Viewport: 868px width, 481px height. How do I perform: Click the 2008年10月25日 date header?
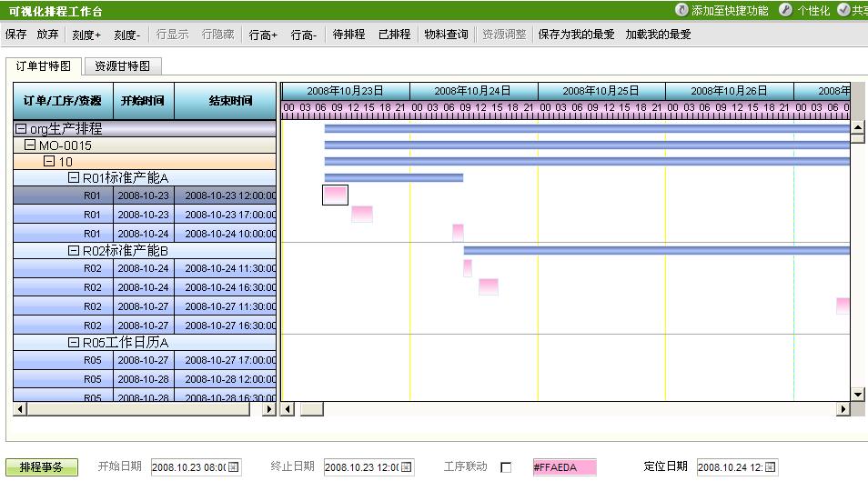click(601, 91)
